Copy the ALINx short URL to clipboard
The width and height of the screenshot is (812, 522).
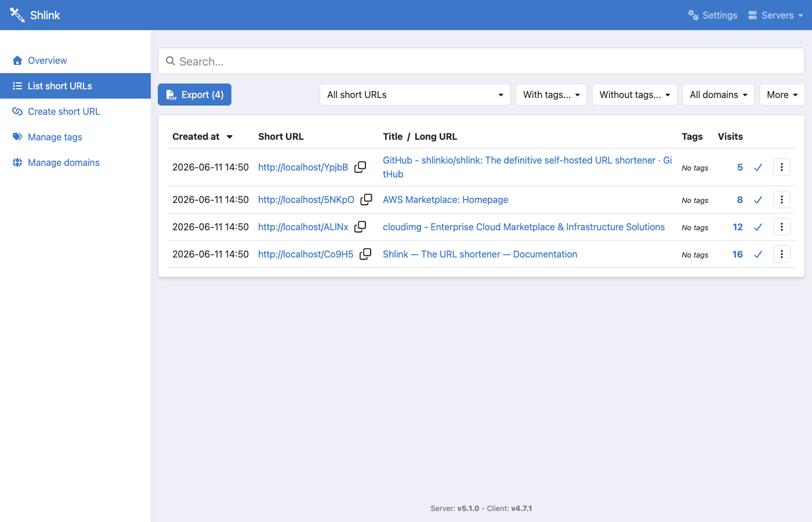[360, 227]
